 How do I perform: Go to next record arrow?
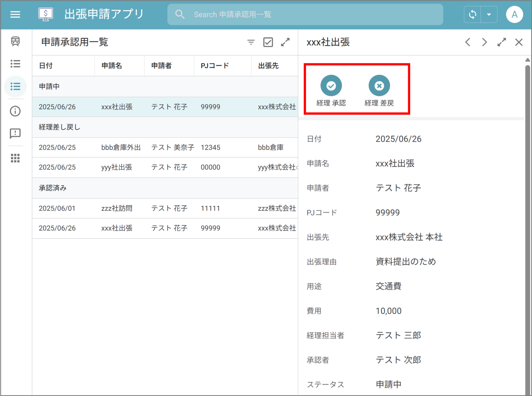[x=485, y=42]
